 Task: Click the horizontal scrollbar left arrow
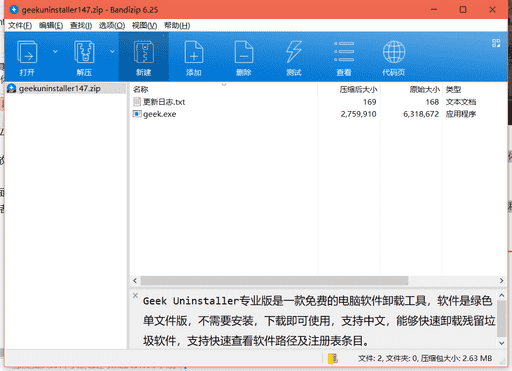[x=135, y=281]
